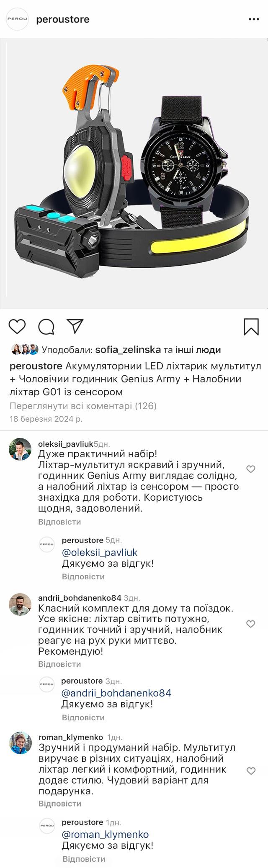Screen dimensions: 268x868
Task: View oleksii_pavliuk's profile avatar
Action: [x=20, y=449]
